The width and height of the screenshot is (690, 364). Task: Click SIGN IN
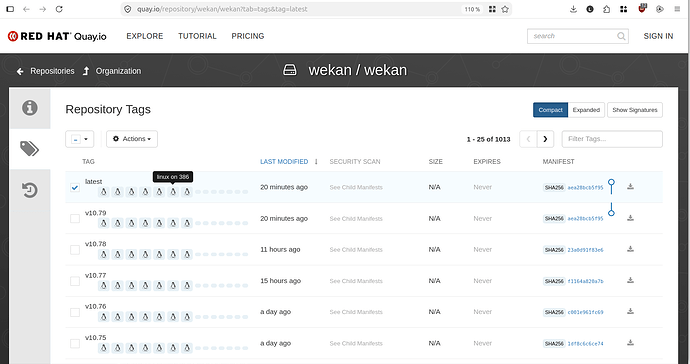(658, 36)
